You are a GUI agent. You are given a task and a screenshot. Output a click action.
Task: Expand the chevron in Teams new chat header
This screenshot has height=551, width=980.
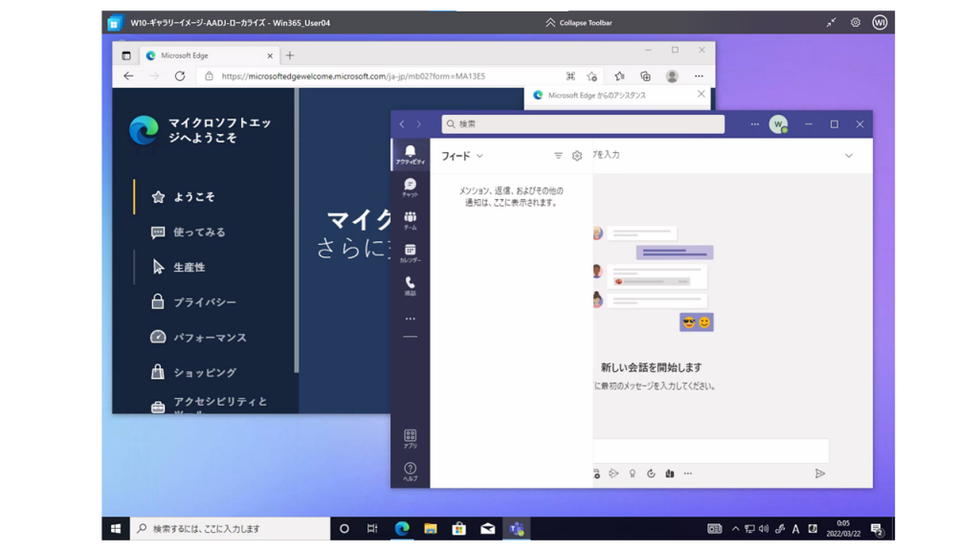849,156
